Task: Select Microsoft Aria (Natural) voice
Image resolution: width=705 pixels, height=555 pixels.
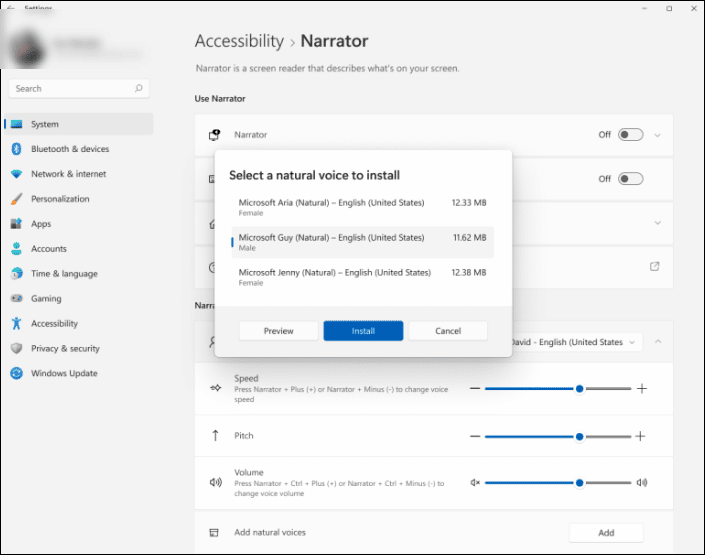Action: [362, 207]
